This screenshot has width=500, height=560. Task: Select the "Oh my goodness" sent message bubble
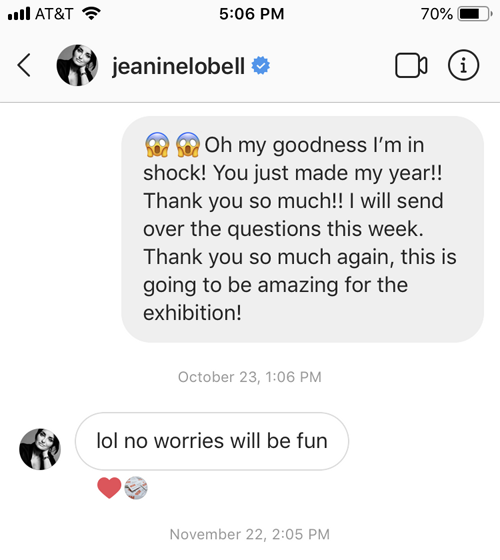pos(302,229)
